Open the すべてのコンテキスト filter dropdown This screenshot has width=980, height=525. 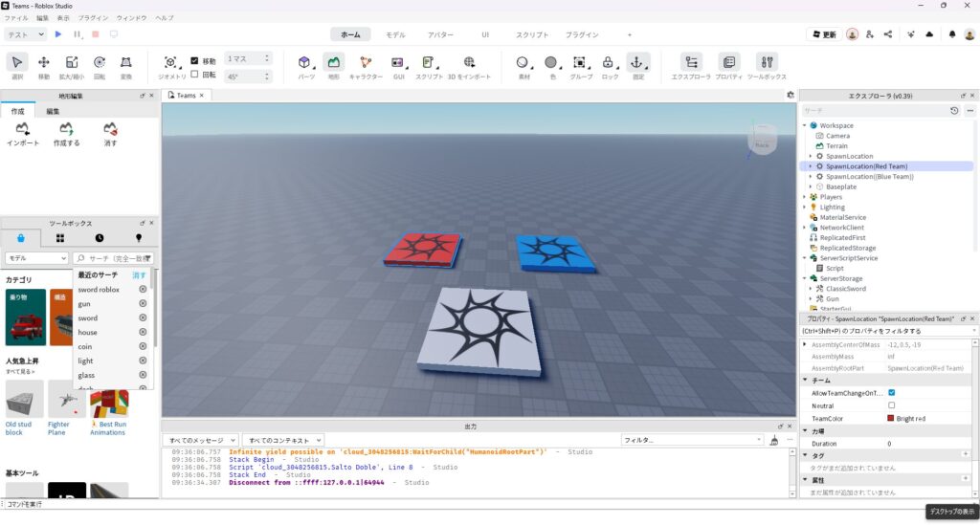point(283,440)
